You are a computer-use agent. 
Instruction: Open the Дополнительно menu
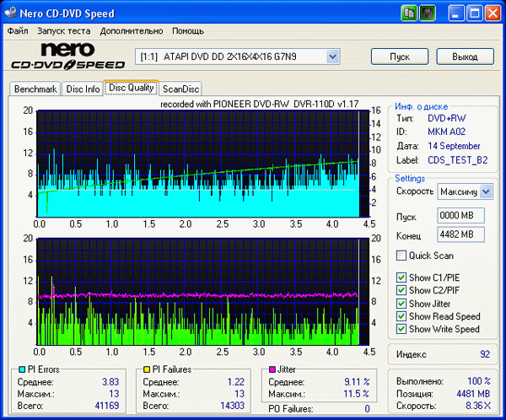click(132, 31)
